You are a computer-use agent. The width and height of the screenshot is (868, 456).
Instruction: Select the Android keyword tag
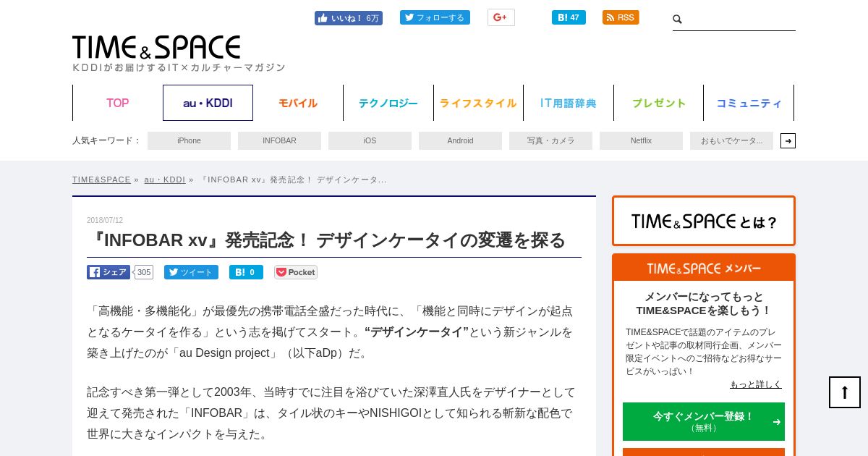pos(460,140)
